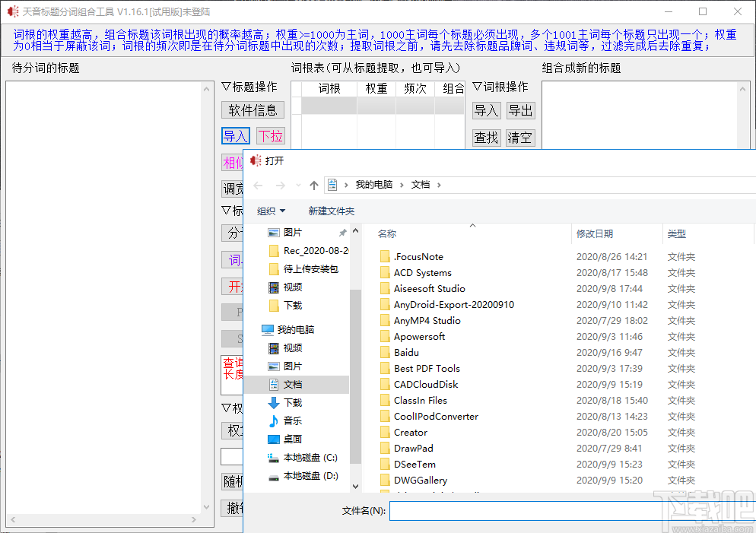The image size is (756, 533).
Task: Click inside the 组合成新的标题 text area
Action: click(640, 115)
